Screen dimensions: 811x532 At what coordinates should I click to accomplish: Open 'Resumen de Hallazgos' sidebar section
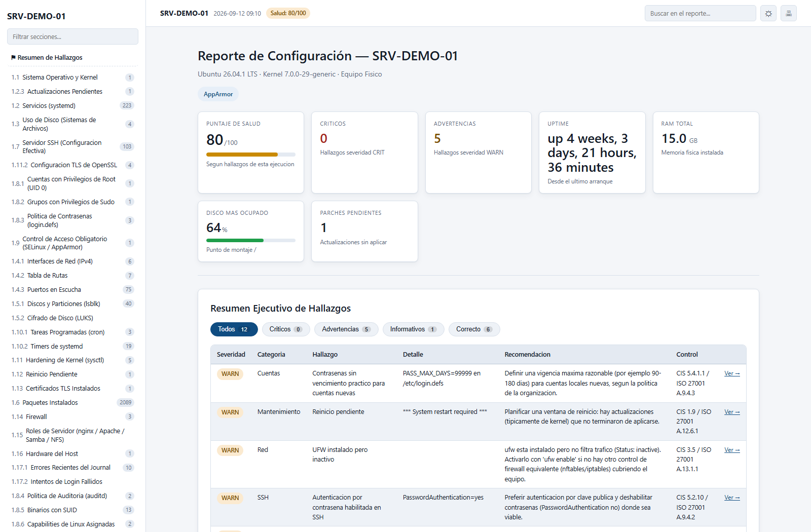tap(72, 58)
